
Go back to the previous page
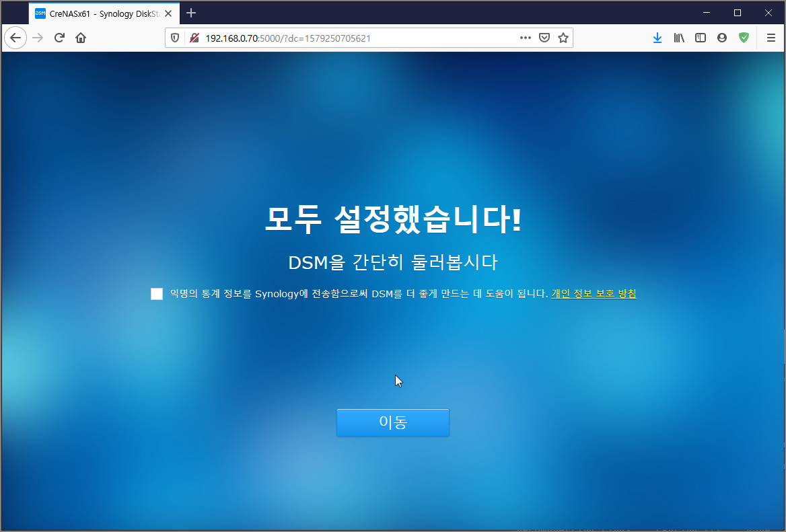coord(15,38)
